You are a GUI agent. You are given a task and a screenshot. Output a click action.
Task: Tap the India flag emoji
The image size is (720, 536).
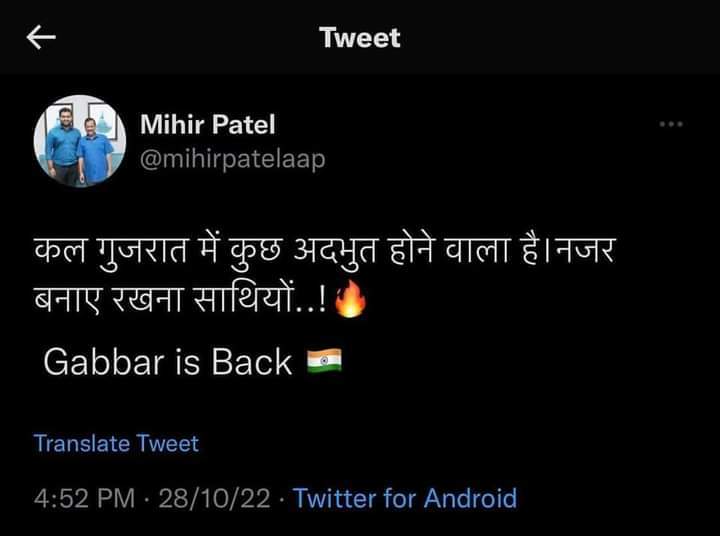(324, 361)
